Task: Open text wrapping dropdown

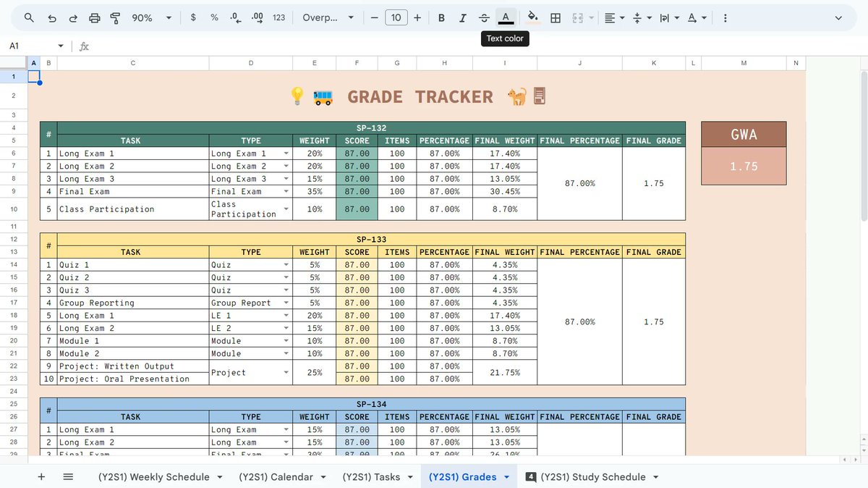Action: click(669, 18)
